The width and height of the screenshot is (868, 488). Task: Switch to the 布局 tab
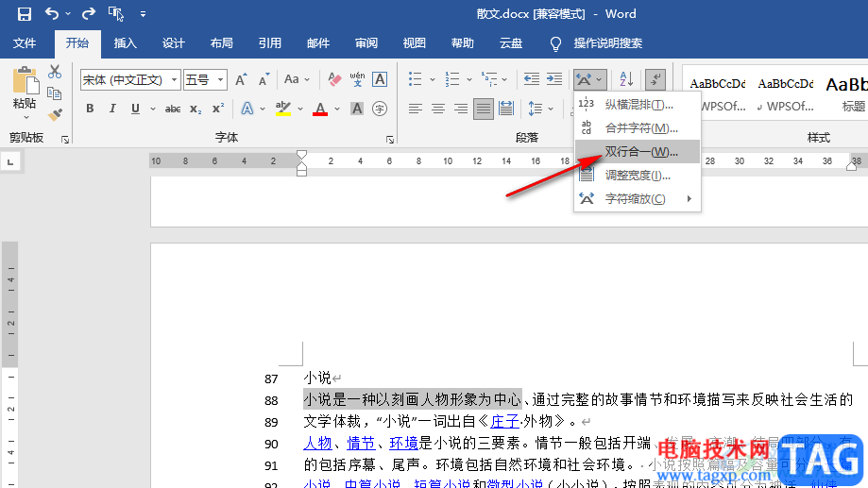[x=221, y=43]
